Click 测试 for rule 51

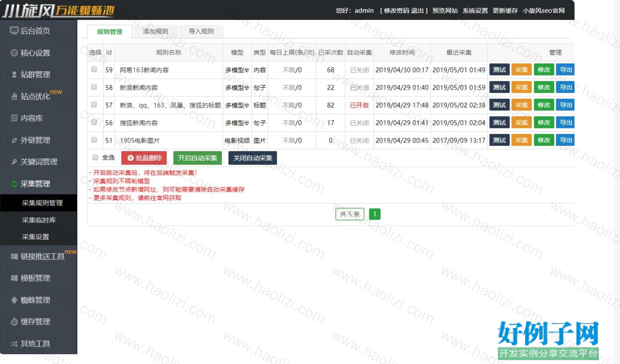(x=499, y=140)
